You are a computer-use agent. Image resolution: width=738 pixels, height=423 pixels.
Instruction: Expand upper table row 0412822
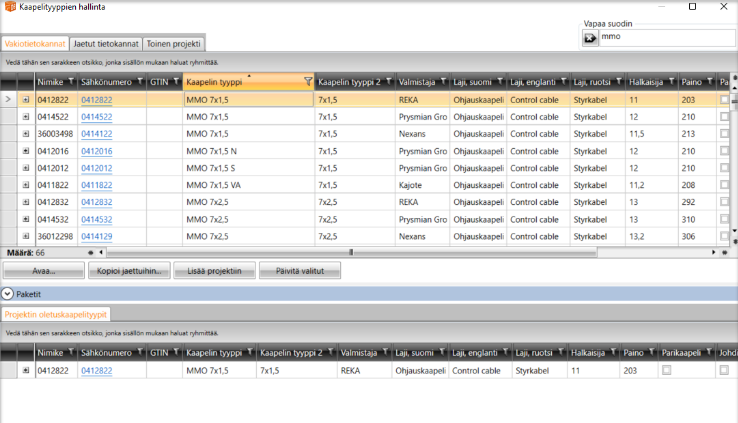click(26, 100)
